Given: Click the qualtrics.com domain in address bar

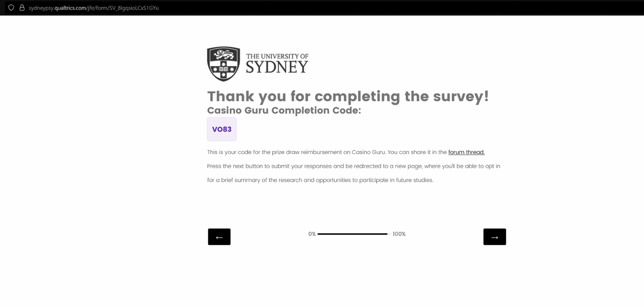Looking at the screenshot, I should point(70,8).
